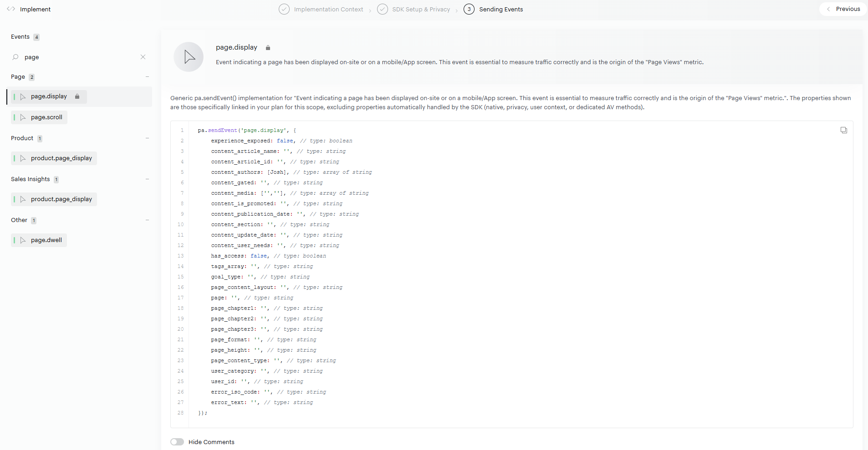Collapse the Page events group

pyautogui.click(x=147, y=77)
